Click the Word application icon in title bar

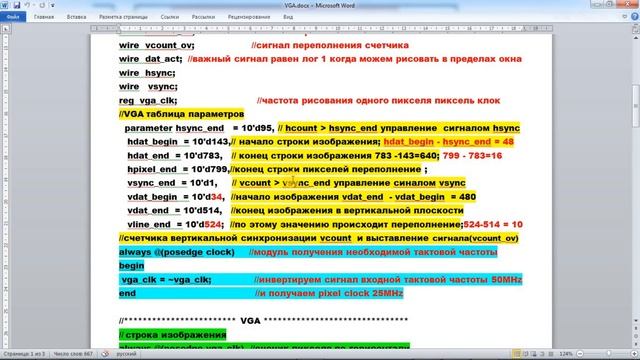point(5,5)
